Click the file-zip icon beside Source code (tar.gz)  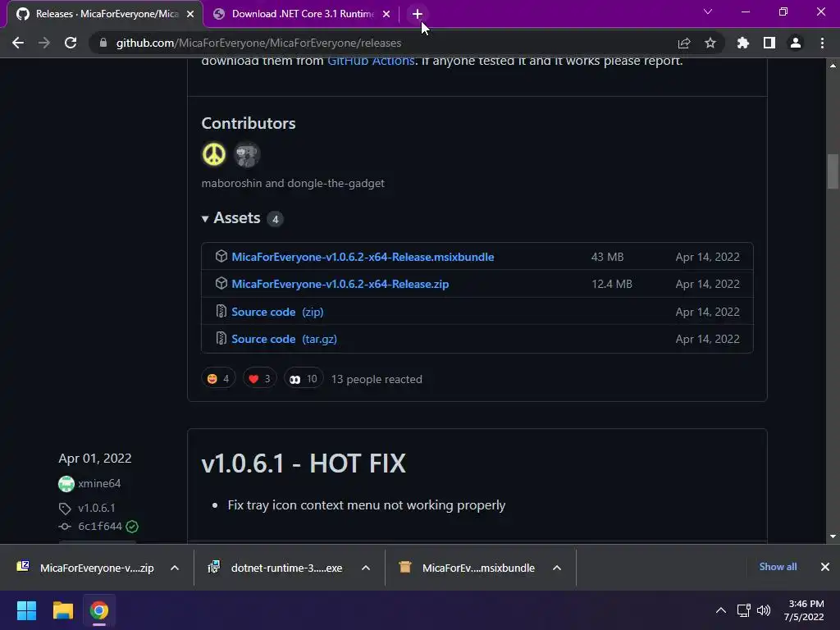click(x=221, y=339)
